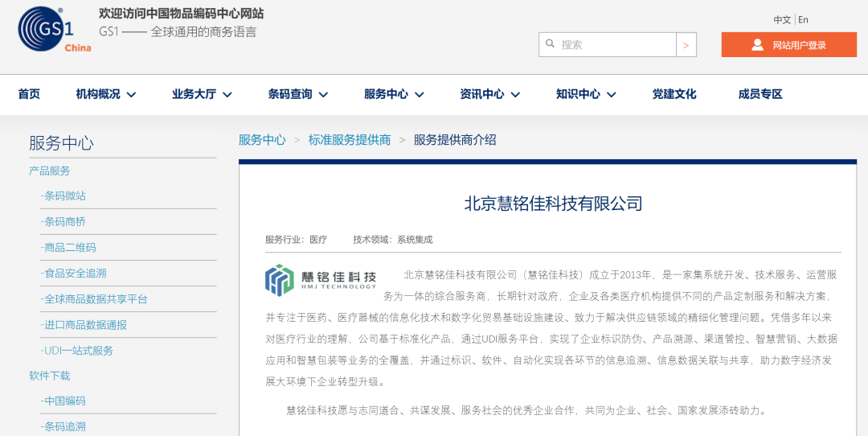Switch language to 中文
The height and width of the screenshot is (436, 868).
click(x=782, y=20)
